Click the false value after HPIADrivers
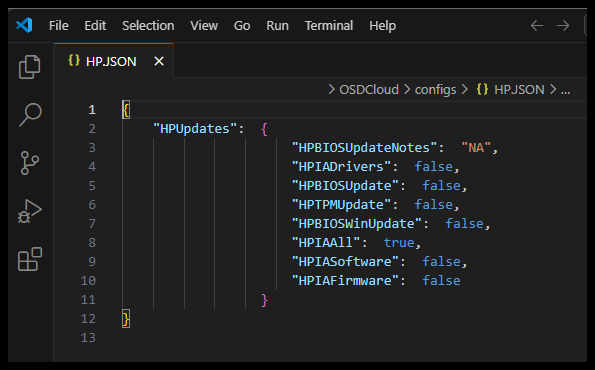 [434, 167]
